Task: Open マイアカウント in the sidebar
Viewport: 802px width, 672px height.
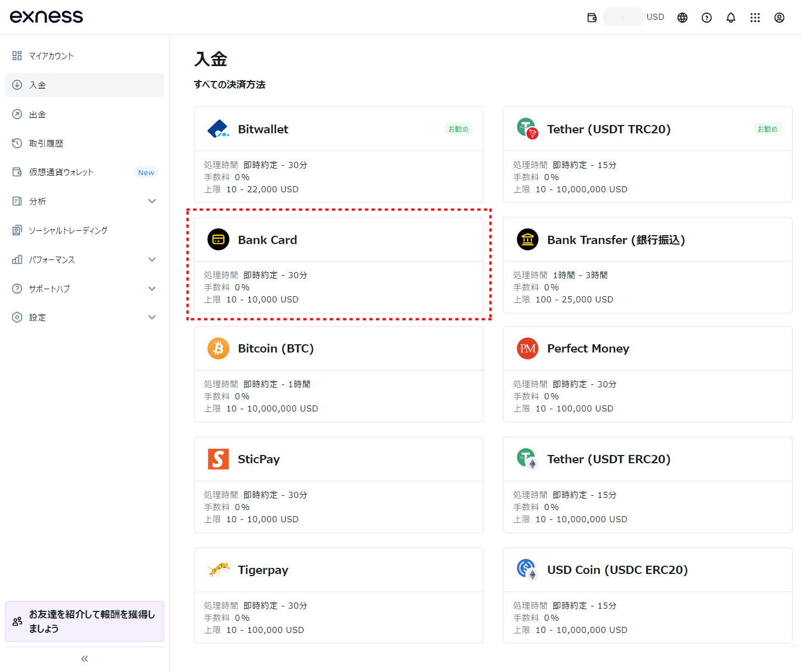Action: 85,56
